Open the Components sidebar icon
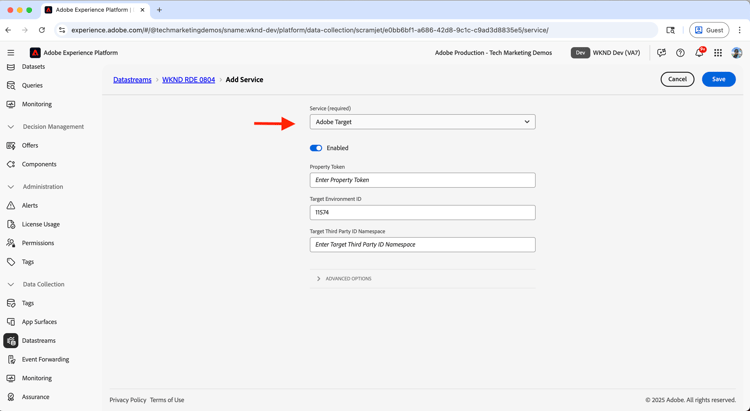750x411 pixels. click(x=11, y=164)
